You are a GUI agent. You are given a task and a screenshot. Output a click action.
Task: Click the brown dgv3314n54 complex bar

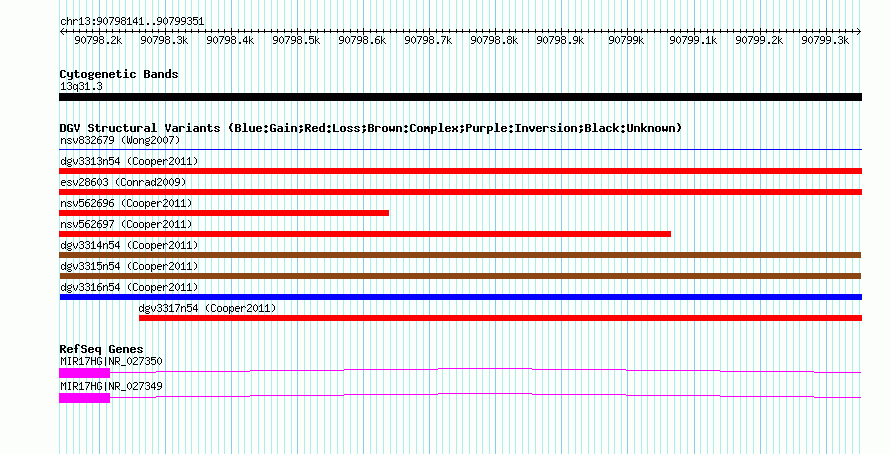[x=460, y=255]
